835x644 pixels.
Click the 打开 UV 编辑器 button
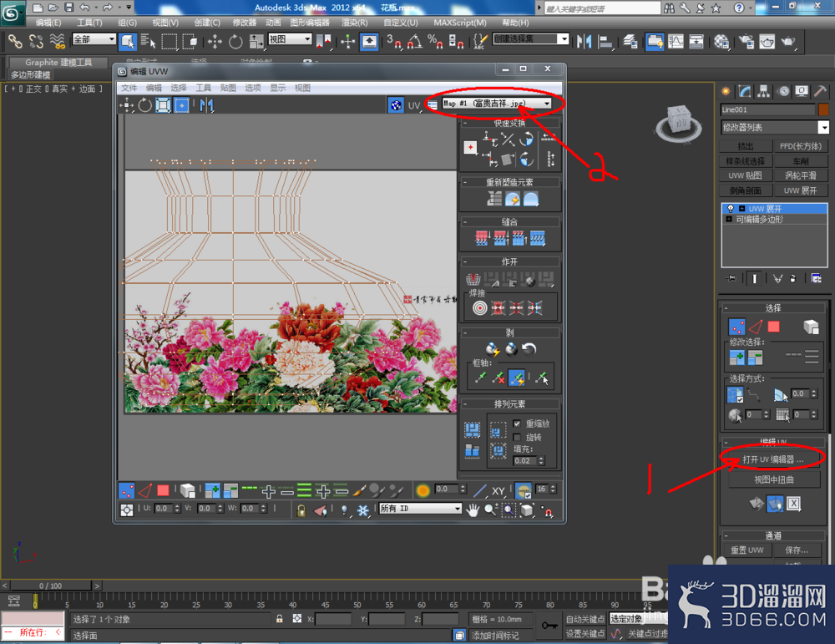coord(774,459)
